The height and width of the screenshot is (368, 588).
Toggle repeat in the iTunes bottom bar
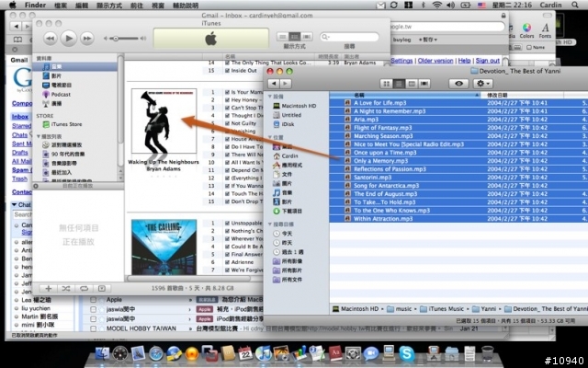pyautogui.click(x=84, y=288)
